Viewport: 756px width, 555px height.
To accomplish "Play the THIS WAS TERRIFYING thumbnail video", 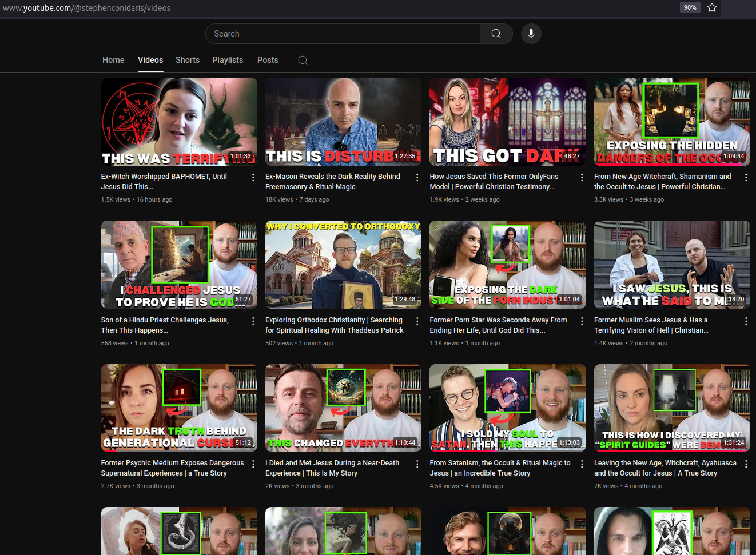I will click(179, 122).
